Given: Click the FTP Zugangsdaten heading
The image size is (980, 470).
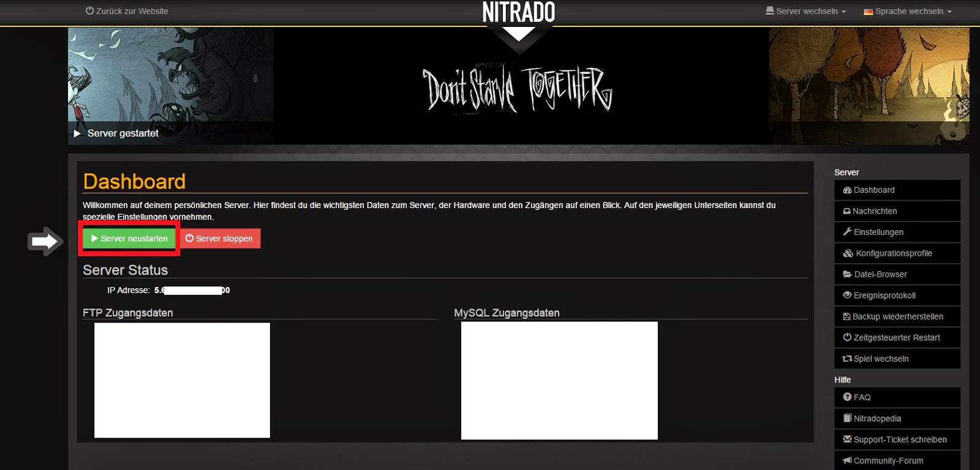Looking at the screenshot, I should pos(127,313).
